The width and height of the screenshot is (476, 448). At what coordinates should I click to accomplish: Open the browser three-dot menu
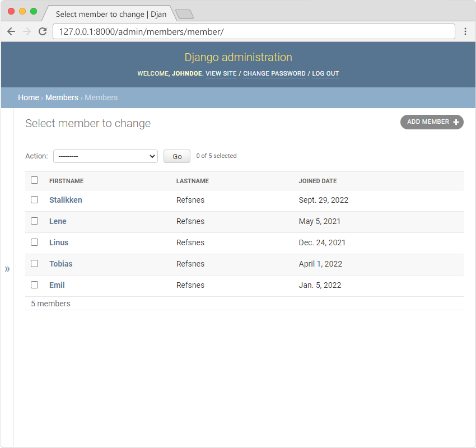point(466,31)
